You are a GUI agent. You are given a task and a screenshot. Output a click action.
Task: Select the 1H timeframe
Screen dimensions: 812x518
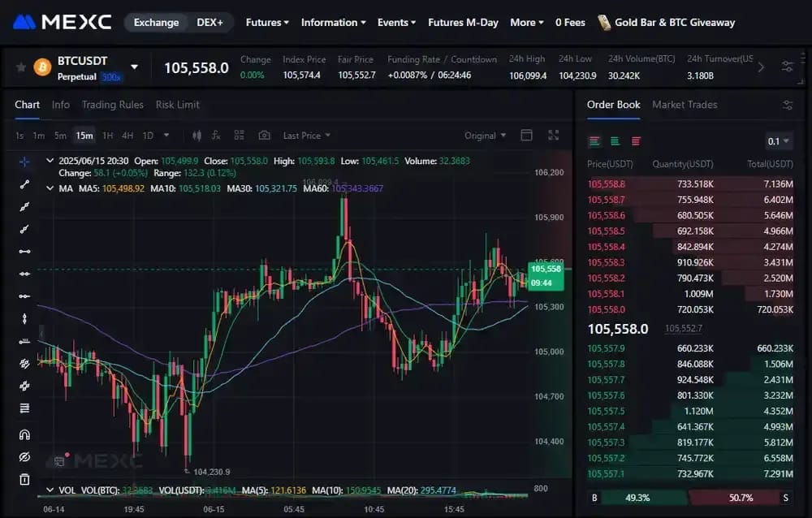click(108, 136)
